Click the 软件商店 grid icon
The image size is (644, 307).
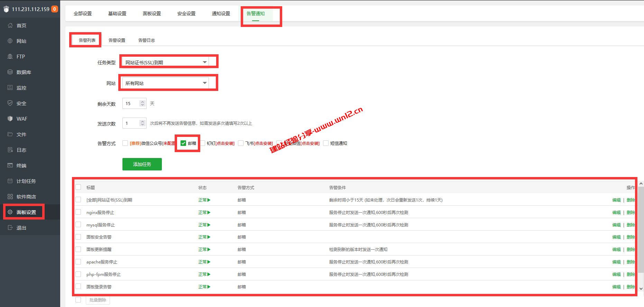pos(10,196)
